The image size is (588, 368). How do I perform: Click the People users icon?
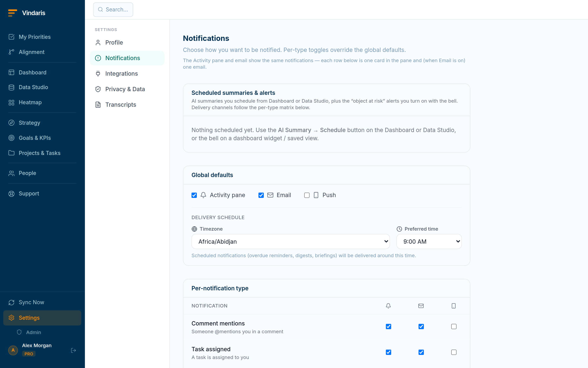point(11,173)
